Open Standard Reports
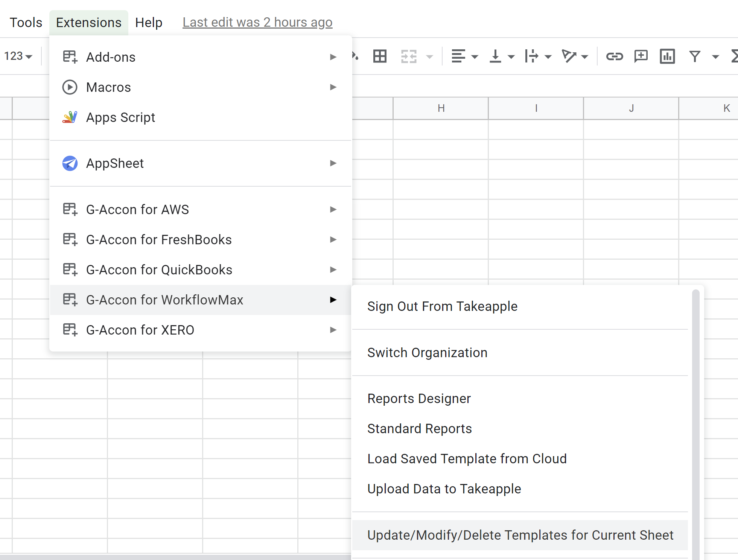738x560 pixels. point(520,429)
